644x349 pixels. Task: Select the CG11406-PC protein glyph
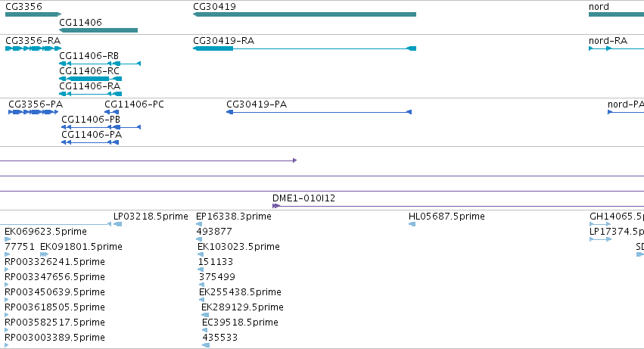coord(112,112)
